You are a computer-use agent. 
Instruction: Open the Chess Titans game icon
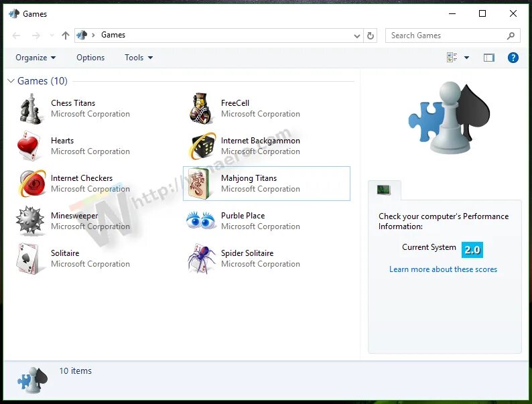point(31,109)
